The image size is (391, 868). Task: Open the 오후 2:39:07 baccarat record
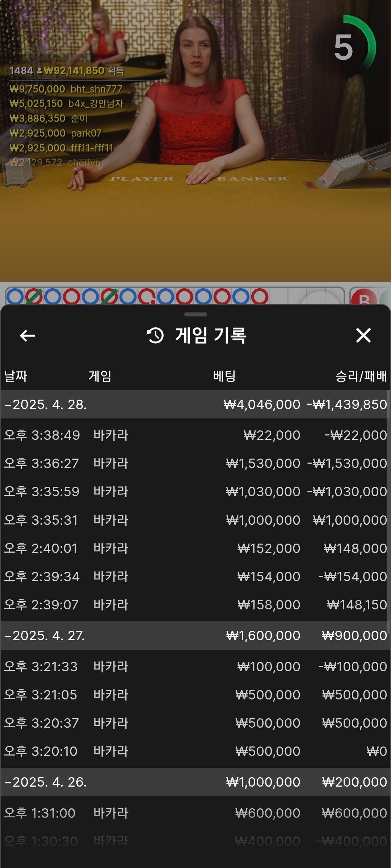(x=195, y=605)
